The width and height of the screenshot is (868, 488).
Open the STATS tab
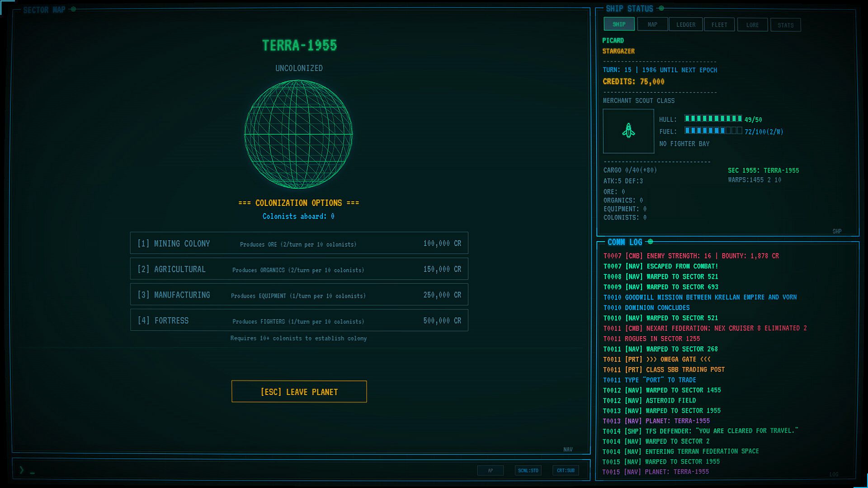[x=786, y=25]
